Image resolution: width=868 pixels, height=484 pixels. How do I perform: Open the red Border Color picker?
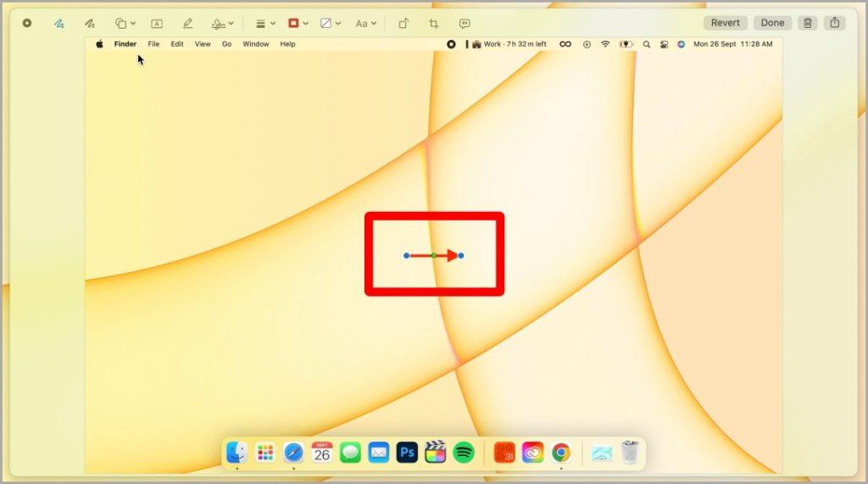click(298, 23)
